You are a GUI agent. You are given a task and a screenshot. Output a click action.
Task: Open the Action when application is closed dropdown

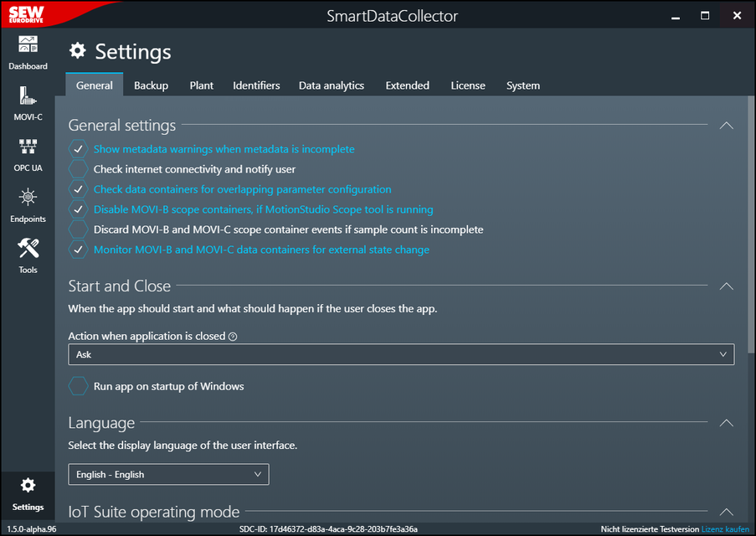[x=400, y=354]
